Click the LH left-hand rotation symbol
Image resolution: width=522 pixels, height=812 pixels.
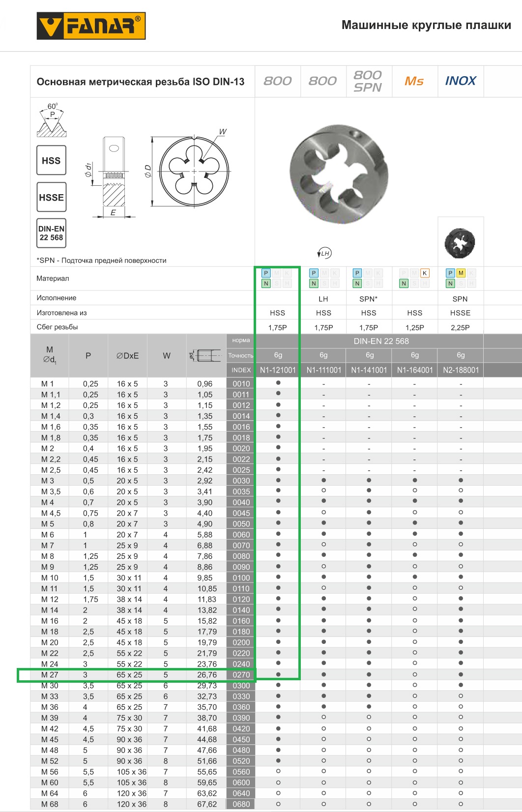click(x=324, y=253)
